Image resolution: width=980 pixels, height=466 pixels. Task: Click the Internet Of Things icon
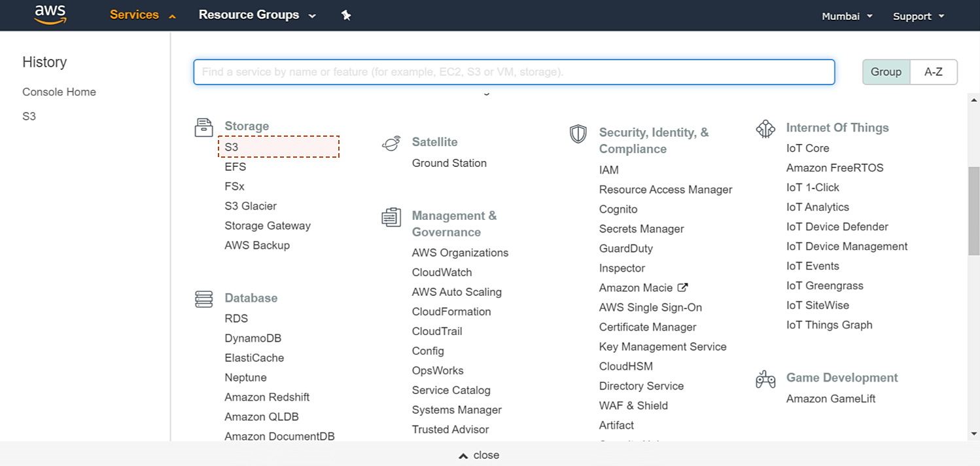[765, 129]
